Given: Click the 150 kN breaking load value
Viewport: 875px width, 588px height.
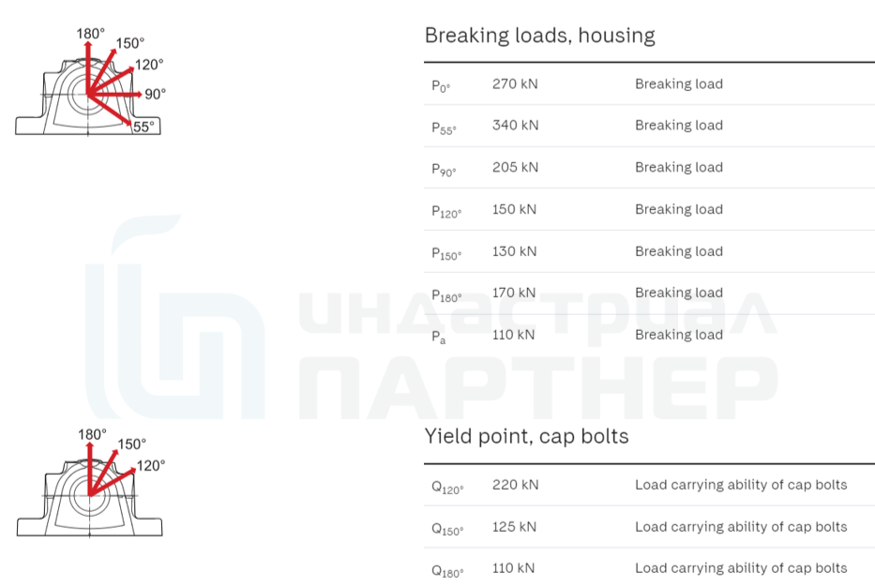Looking at the screenshot, I should (x=514, y=209).
